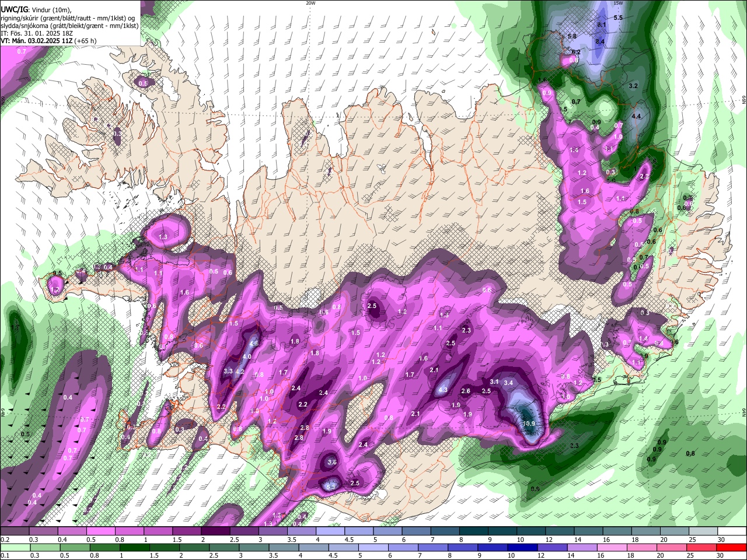Click the 3.4 value on the map

pyautogui.click(x=508, y=383)
